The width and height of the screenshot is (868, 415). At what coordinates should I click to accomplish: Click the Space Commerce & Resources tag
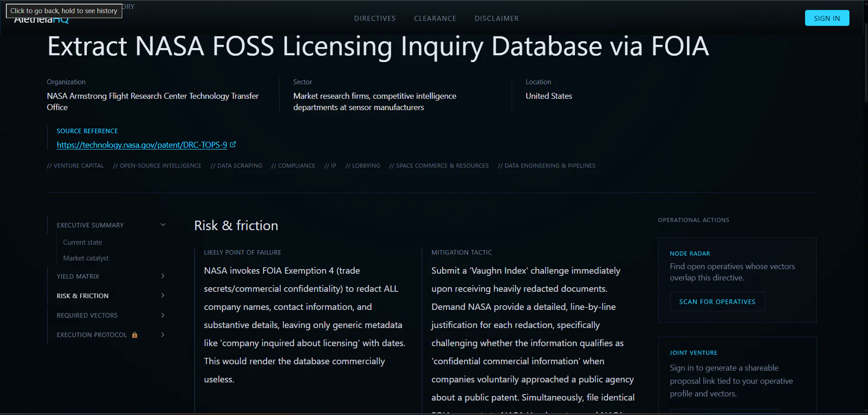pyautogui.click(x=439, y=166)
